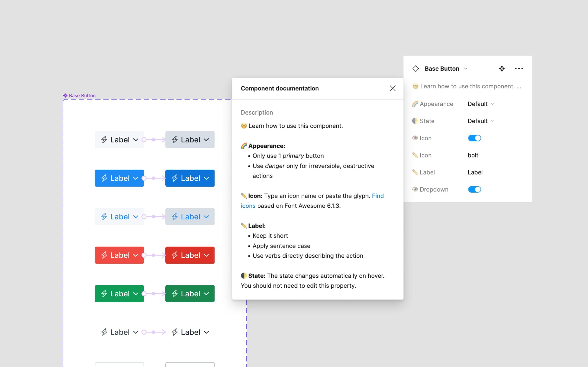Click the four-diamond instance icon in panel header

(502, 69)
